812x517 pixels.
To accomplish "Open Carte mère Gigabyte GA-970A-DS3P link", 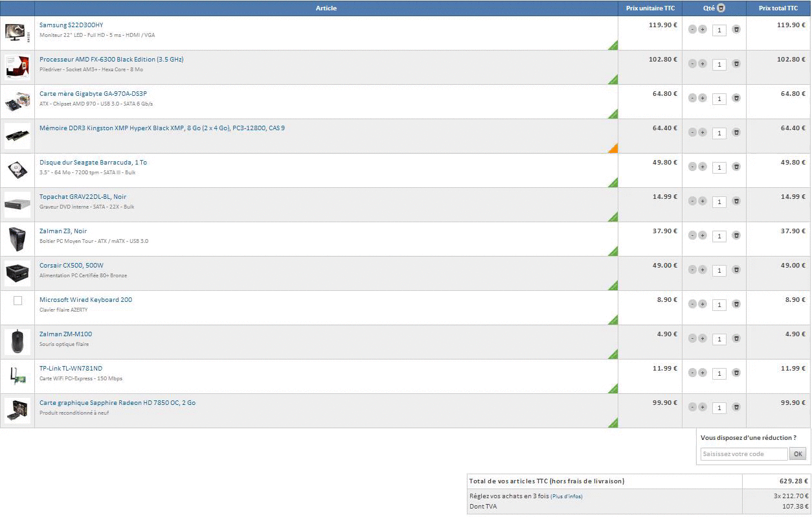I will (x=93, y=94).
